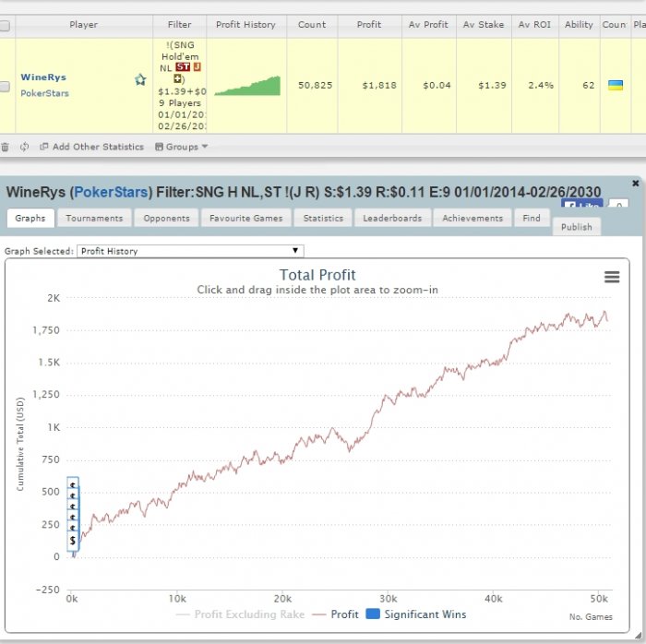646x644 pixels.
Task: Open the Statistics tab
Action: (323, 219)
